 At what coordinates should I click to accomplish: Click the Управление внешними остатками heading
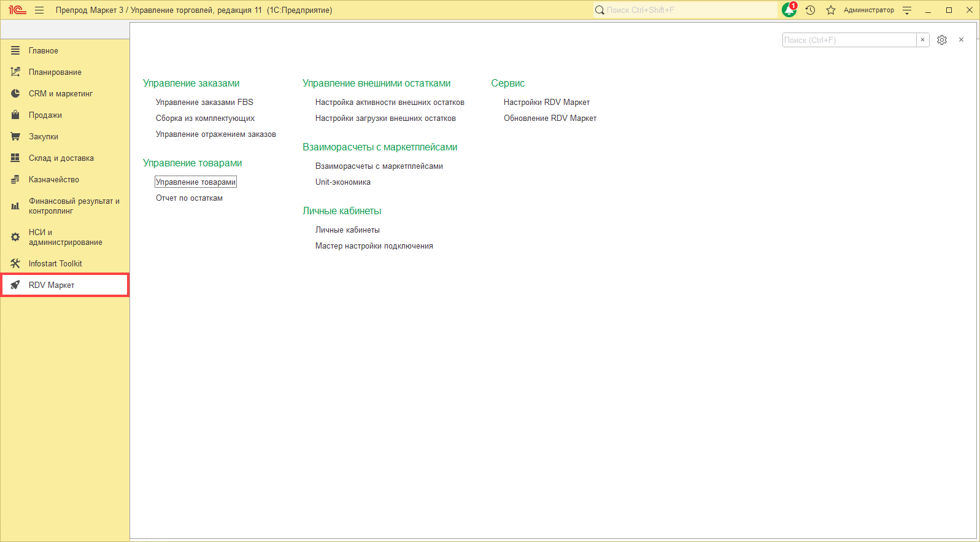tap(377, 83)
